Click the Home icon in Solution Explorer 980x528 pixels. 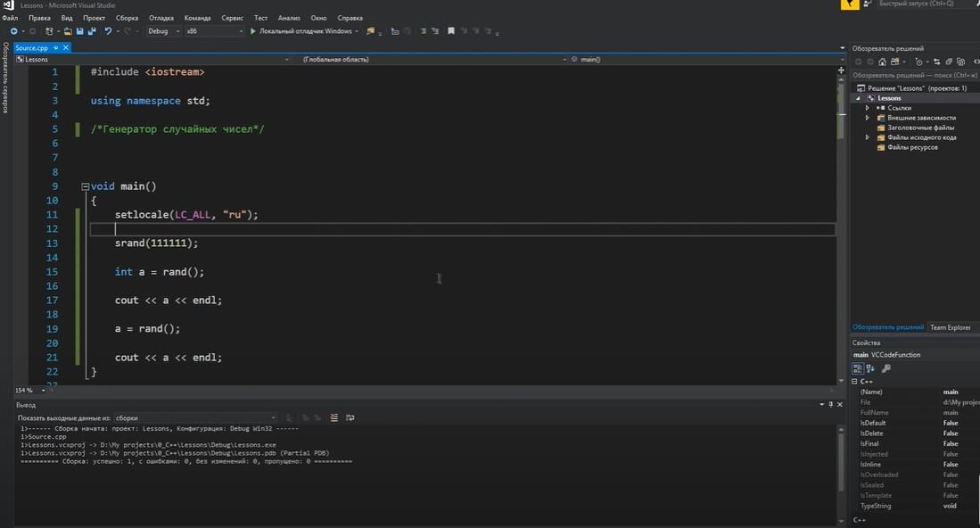point(883,62)
